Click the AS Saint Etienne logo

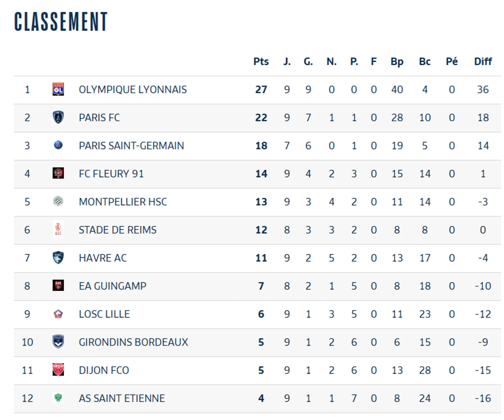(58, 398)
